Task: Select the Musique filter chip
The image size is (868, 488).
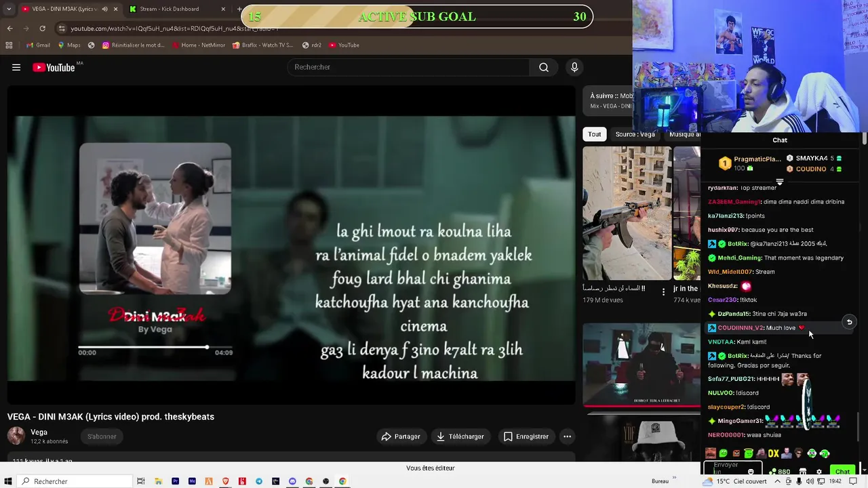Action: click(x=684, y=134)
